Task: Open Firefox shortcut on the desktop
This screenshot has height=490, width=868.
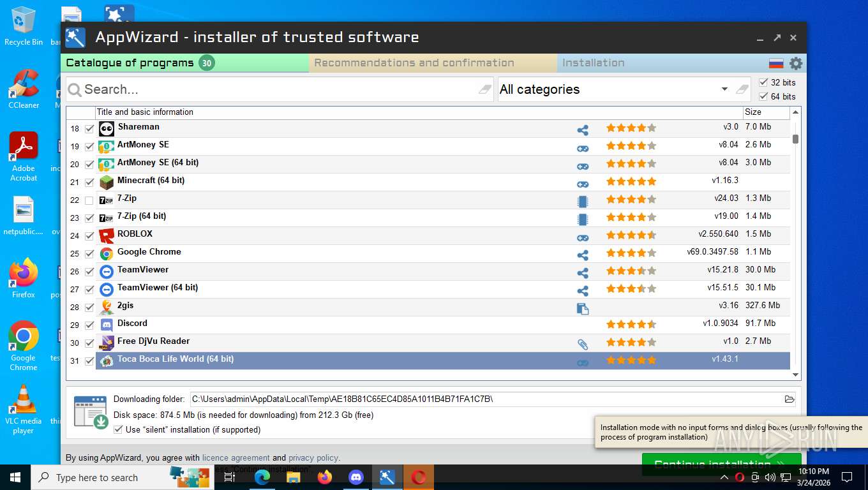Action: point(24,278)
